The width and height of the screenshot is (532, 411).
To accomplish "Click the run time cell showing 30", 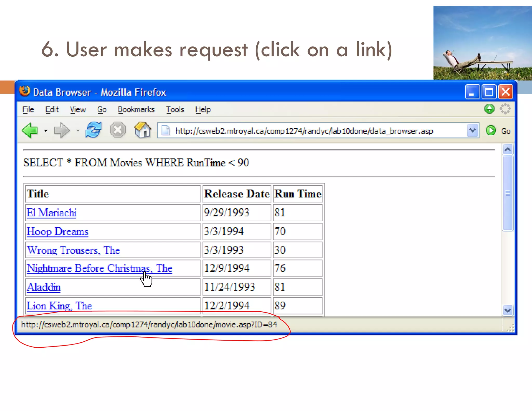I will (x=298, y=250).
